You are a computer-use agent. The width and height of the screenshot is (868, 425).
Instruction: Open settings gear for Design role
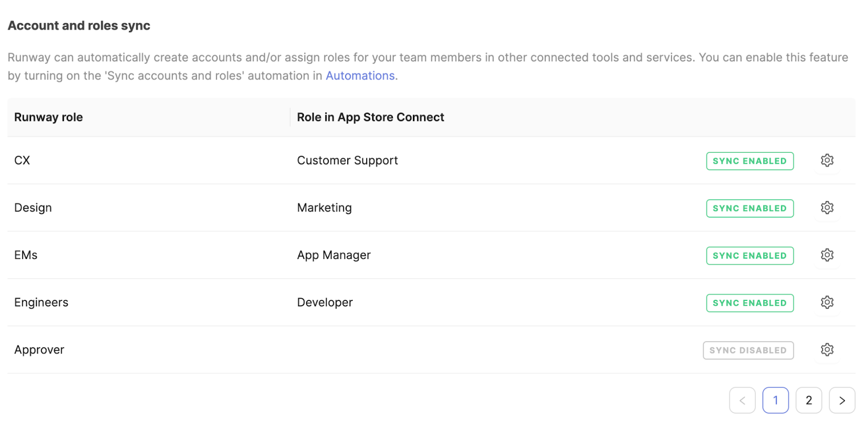[x=827, y=208]
